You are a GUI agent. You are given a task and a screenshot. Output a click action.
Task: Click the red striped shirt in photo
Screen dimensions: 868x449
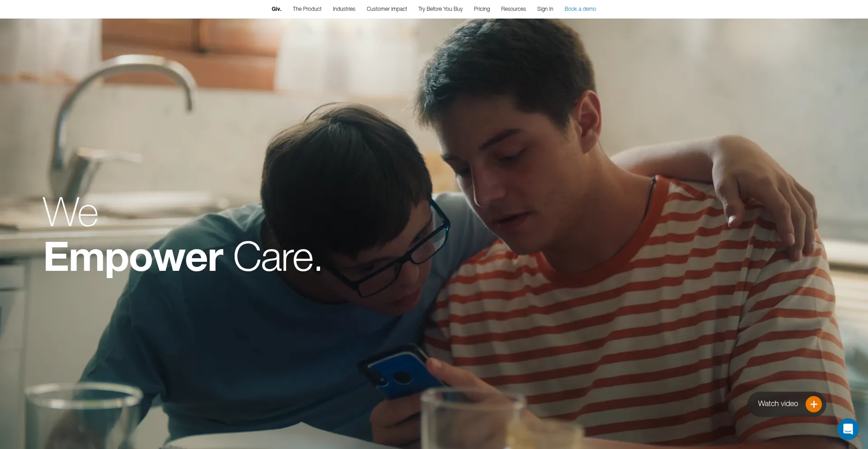point(633,317)
